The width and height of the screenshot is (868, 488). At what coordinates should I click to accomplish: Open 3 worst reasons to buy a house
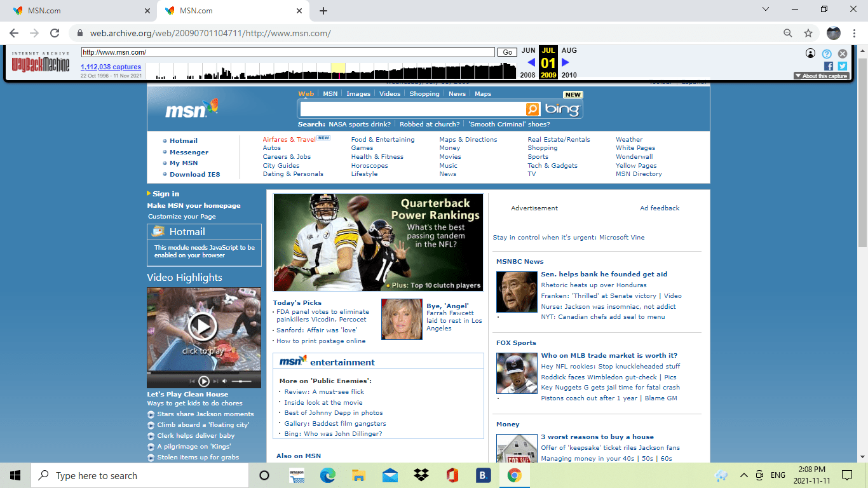pos(597,437)
